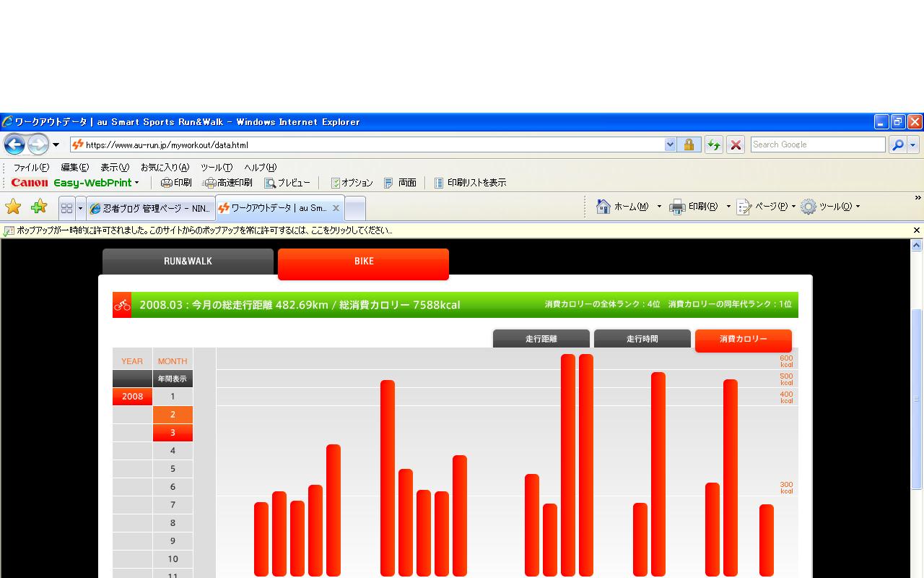Select month 3 in list
The image size is (924, 578).
coord(173,433)
